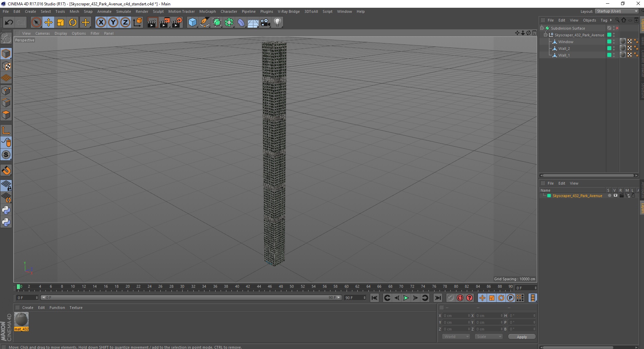Activate the Rotate tool

(x=73, y=23)
